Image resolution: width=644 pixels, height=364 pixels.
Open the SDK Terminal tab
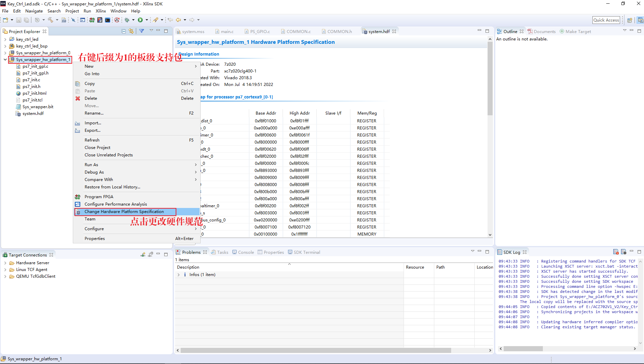point(304,252)
